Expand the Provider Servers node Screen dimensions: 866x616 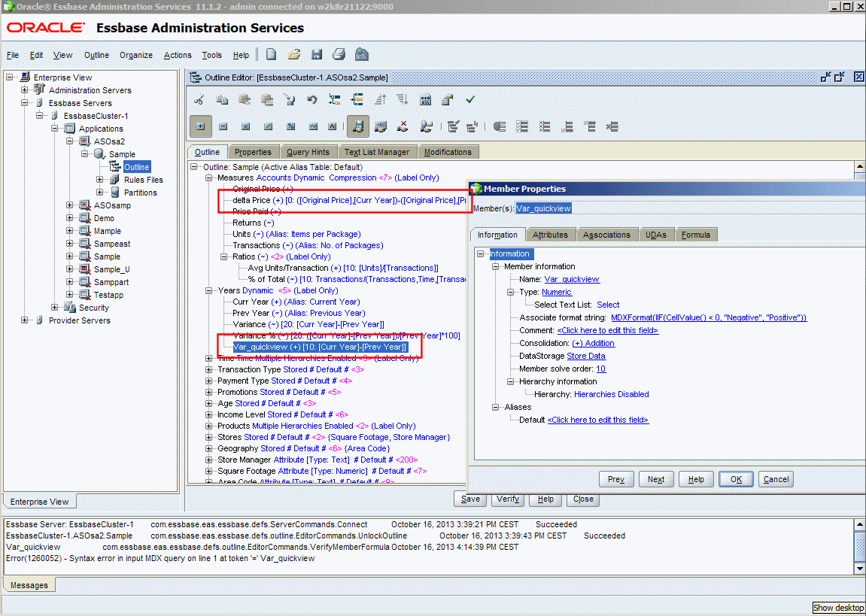click(x=24, y=320)
